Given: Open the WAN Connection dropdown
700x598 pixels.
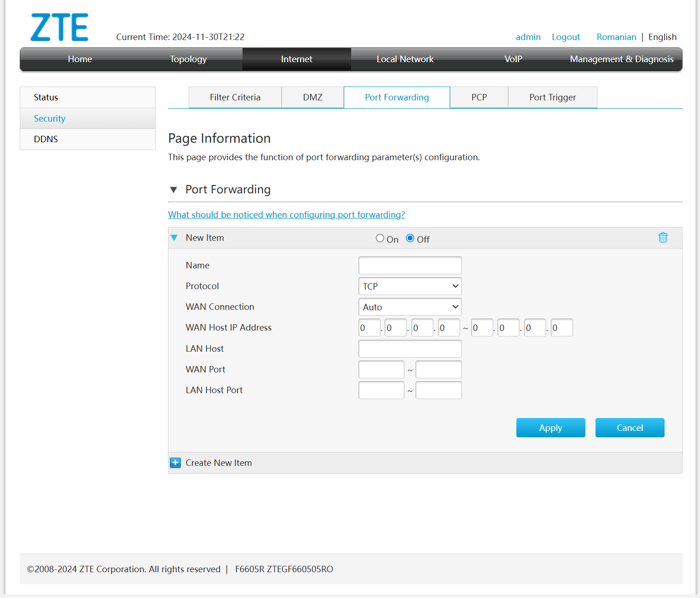Looking at the screenshot, I should pos(410,307).
